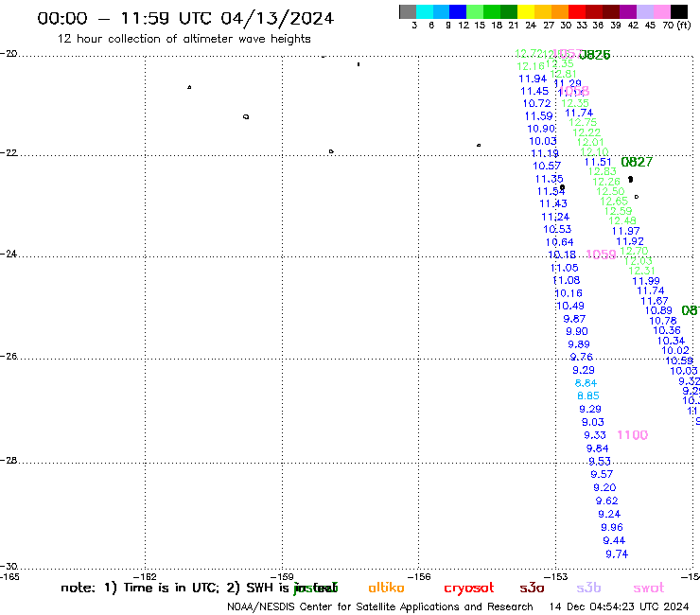Viewport: 700px width, 615px height.
Task: Click the pink time label '1059'
Action: pos(601,255)
